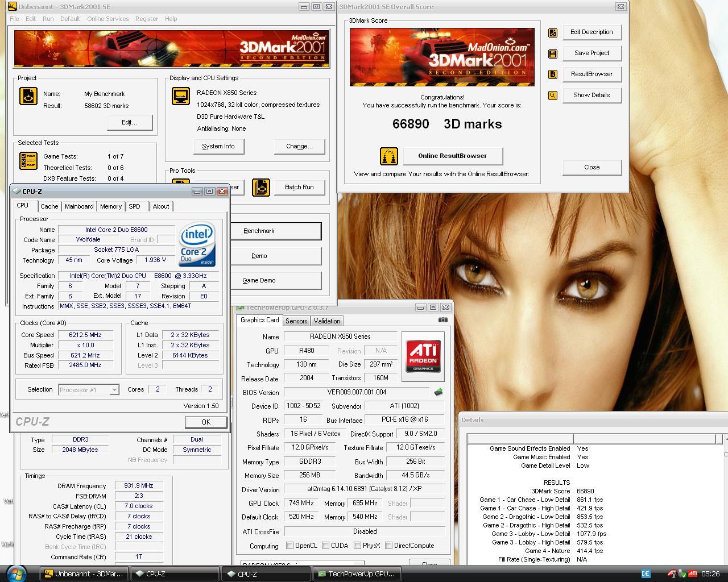Click the BIOS save chip icon in GPU-Z
Image resolution: width=728 pixels, height=582 pixels.
click(438, 392)
